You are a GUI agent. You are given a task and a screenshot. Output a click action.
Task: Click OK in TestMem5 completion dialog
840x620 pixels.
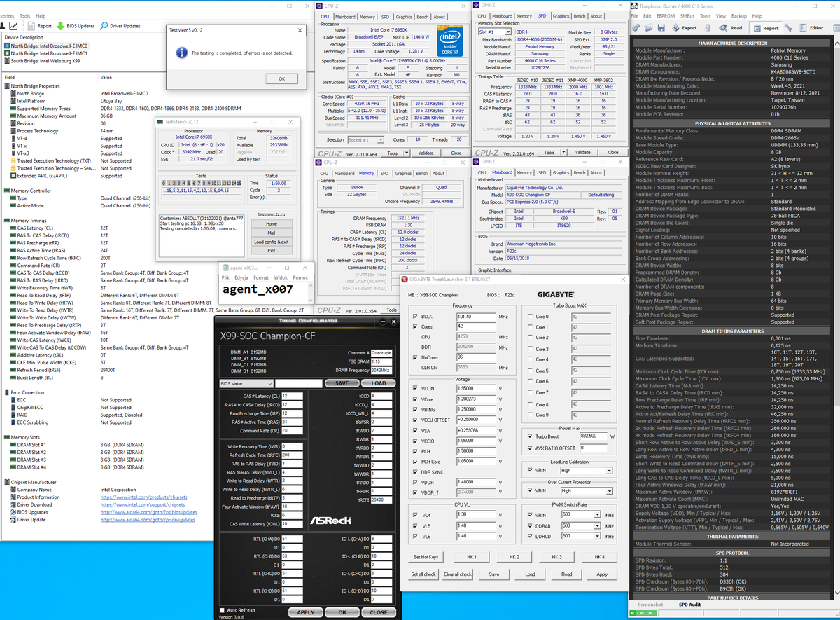click(x=281, y=78)
